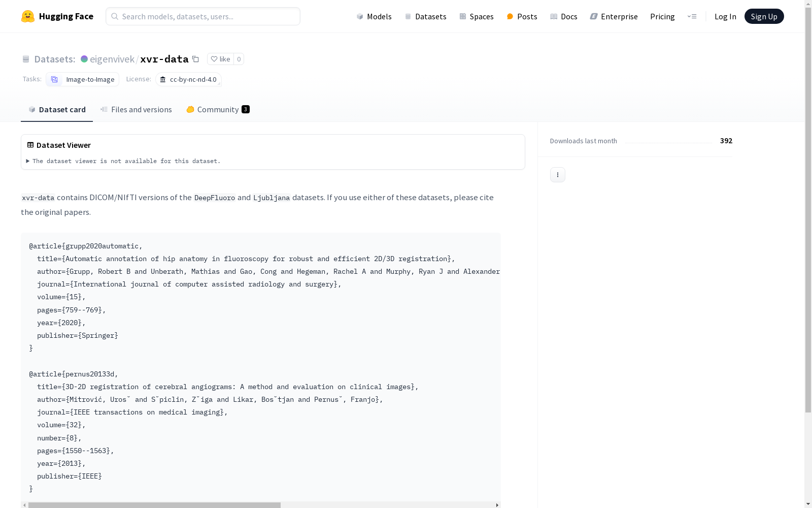
Task: Click the Log In link
Action: coord(725,16)
